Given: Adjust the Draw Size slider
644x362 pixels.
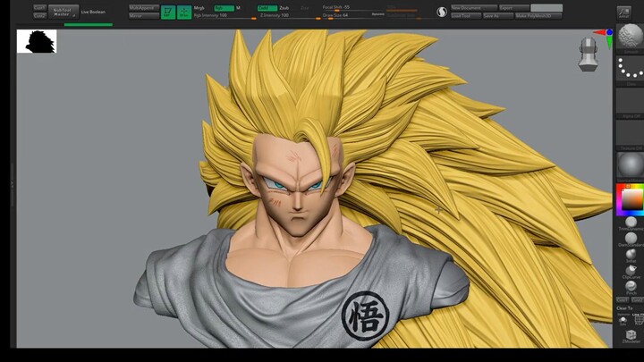Looking at the screenshot, I should click(347, 15).
